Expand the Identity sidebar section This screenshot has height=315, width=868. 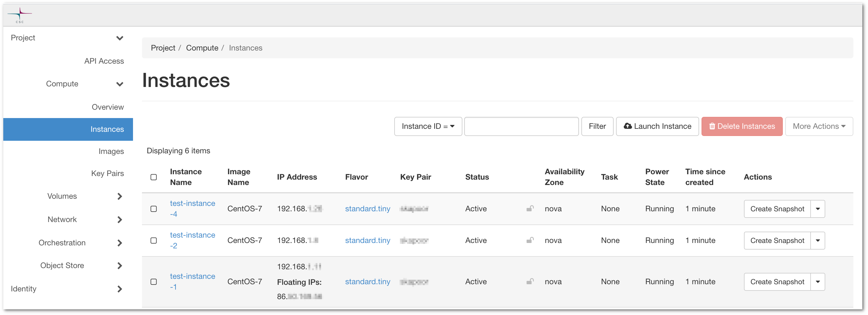tap(119, 289)
